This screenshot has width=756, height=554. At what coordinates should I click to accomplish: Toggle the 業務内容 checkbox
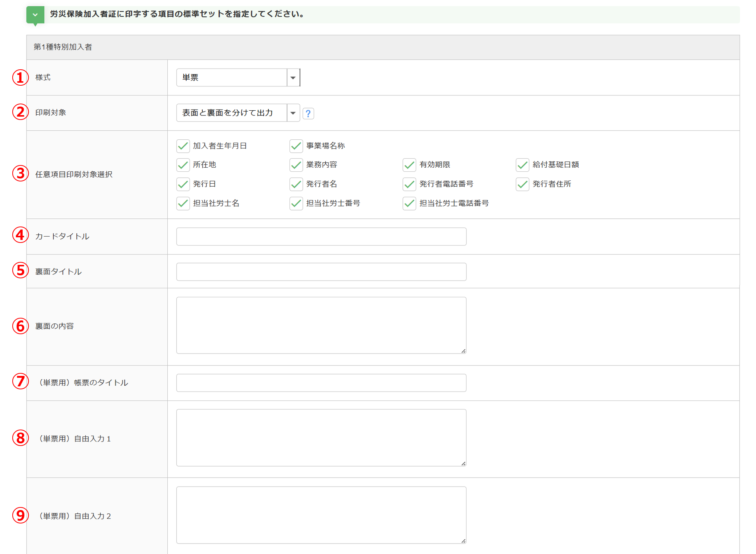pyautogui.click(x=296, y=165)
